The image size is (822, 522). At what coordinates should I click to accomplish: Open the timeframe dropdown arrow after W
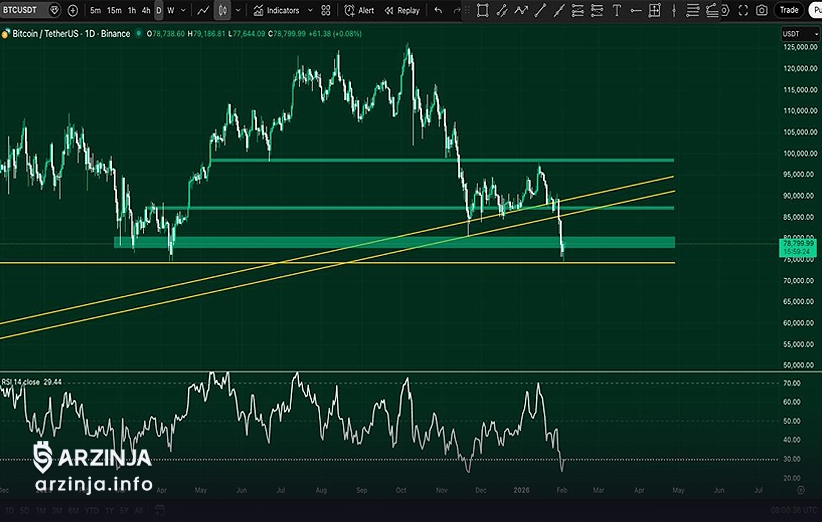pyautogui.click(x=183, y=10)
